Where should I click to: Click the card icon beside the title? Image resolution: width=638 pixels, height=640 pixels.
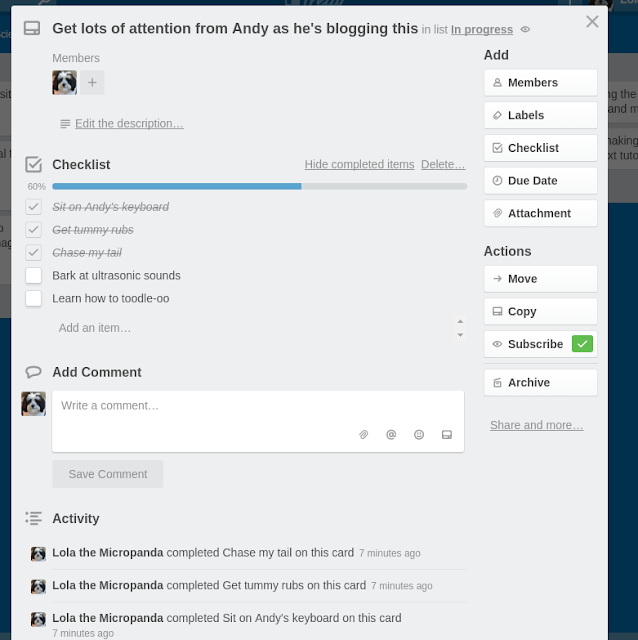(32, 29)
